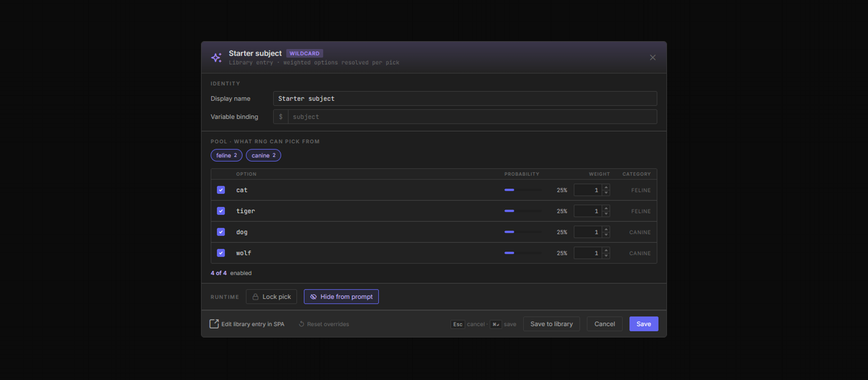Click the WILDCARD badge
Viewport: 868px width, 380px height.
[x=304, y=53]
